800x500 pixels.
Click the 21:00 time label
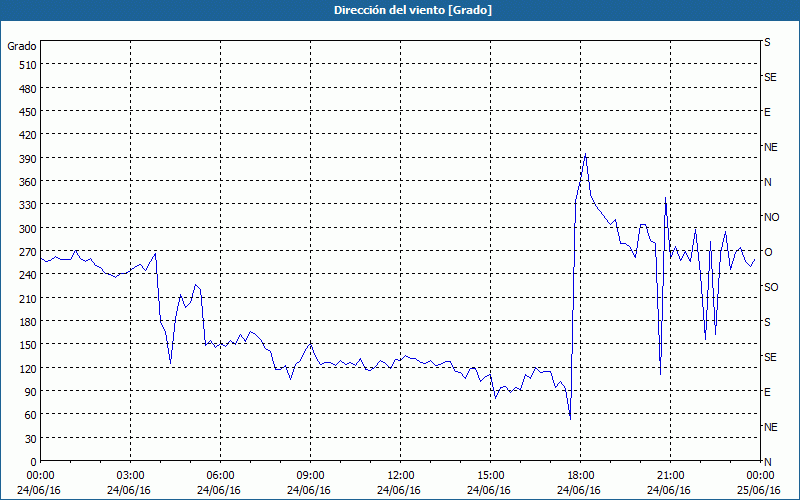click(x=670, y=476)
